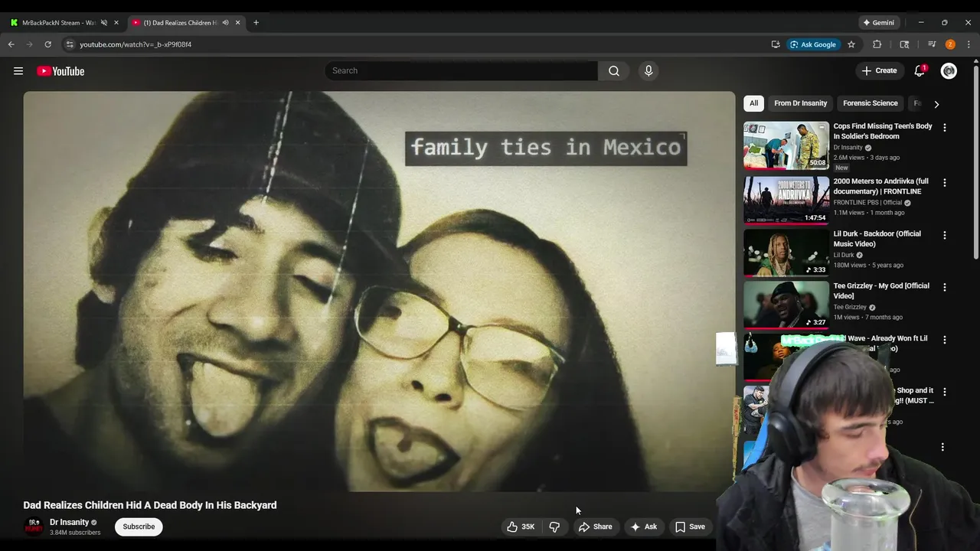Viewport: 980px width, 551px height.
Task: Bookmark this page with the star
Action: coord(851,44)
